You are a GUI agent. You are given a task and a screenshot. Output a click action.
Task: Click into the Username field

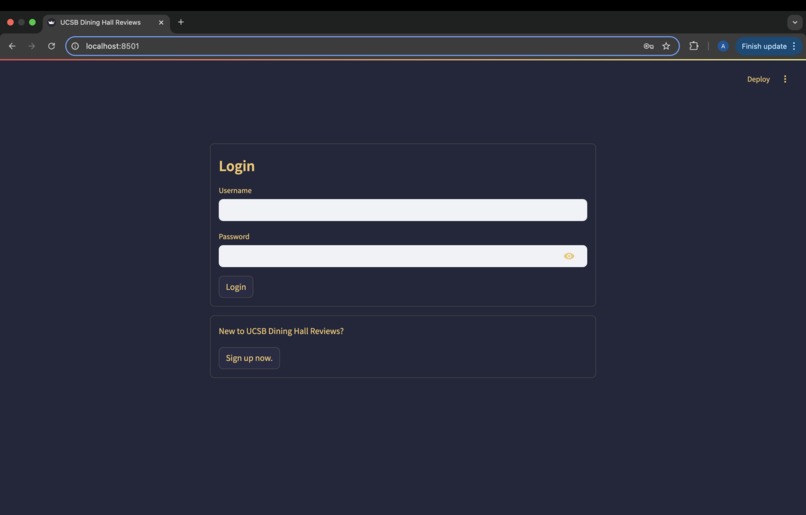tap(402, 210)
